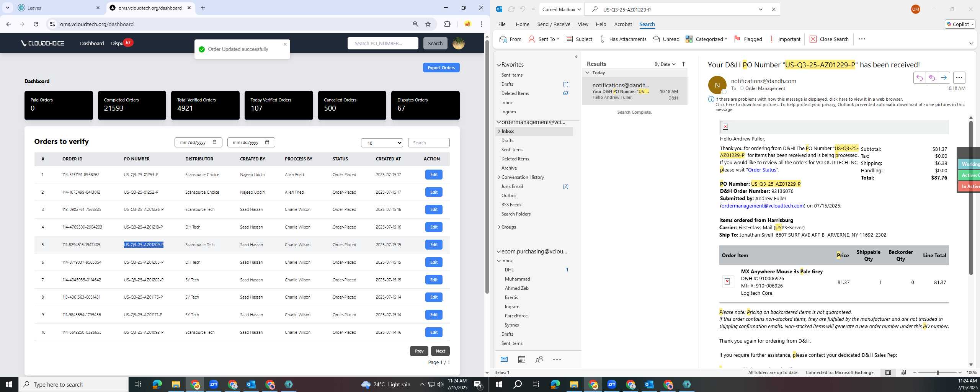
Task: Reply to the D&H email
Action: click(919, 78)
